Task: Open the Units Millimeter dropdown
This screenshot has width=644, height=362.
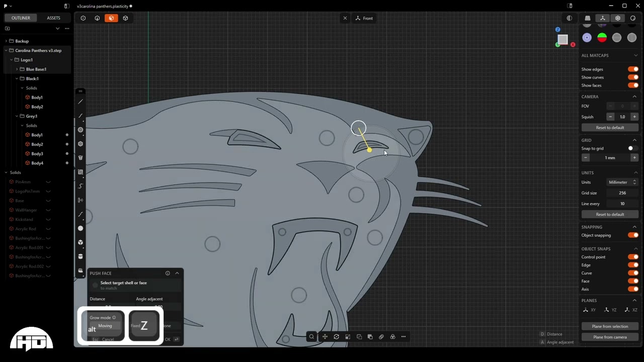Action: (622, 182)
